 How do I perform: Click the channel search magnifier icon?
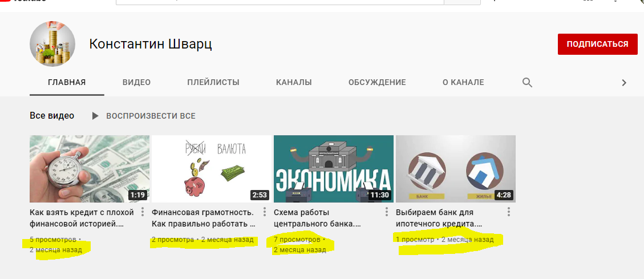527,83
